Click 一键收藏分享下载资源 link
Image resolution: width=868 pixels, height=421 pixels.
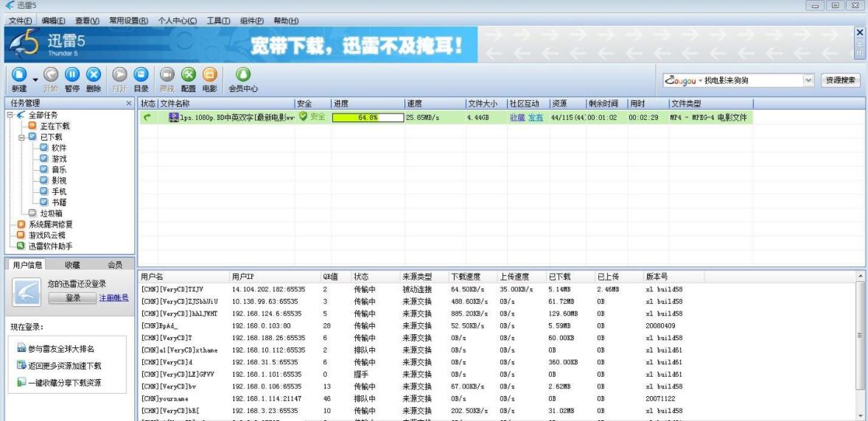click(x=64, y=382)
